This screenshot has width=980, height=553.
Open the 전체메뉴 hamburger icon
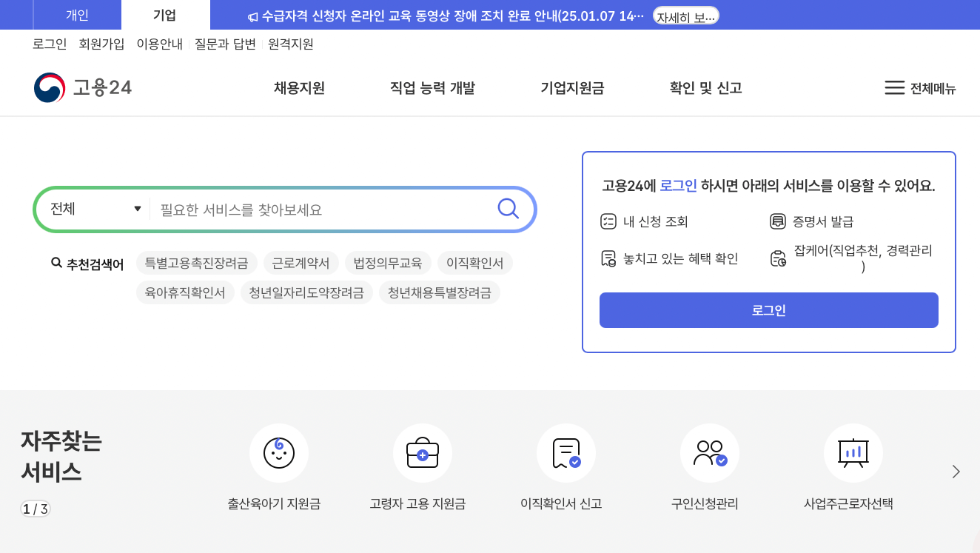click(894, 87)
